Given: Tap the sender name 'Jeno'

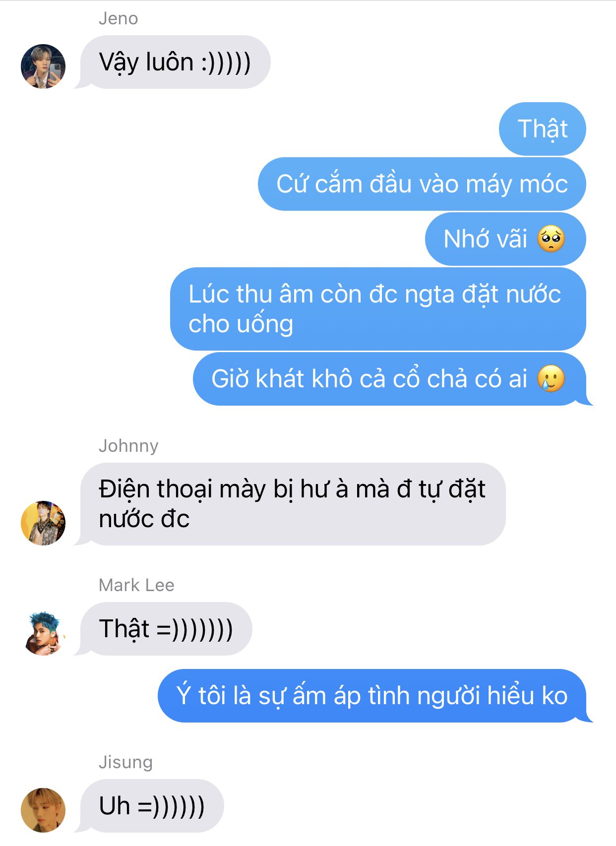Looking at the screenshot, I should (x=119, y=19).
